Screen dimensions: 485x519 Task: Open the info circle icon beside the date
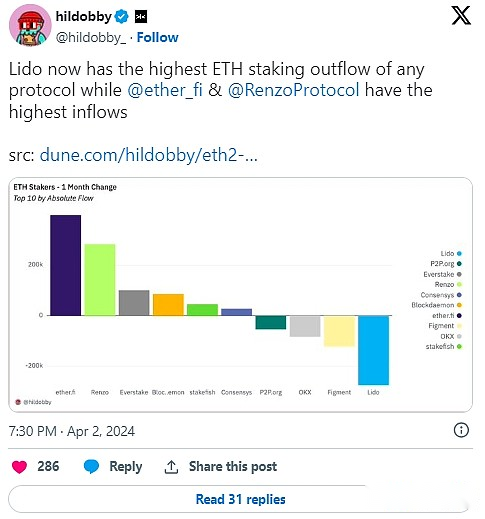point(461,430)
